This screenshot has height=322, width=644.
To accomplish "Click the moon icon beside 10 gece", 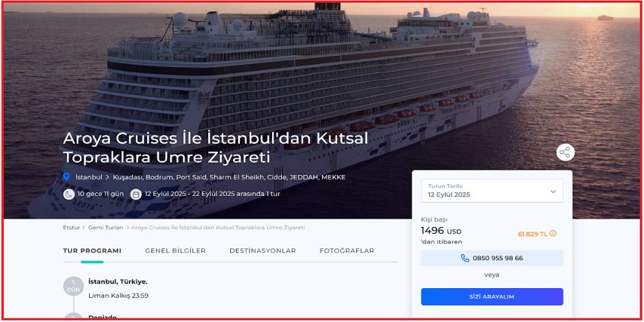I will point(68,194).
